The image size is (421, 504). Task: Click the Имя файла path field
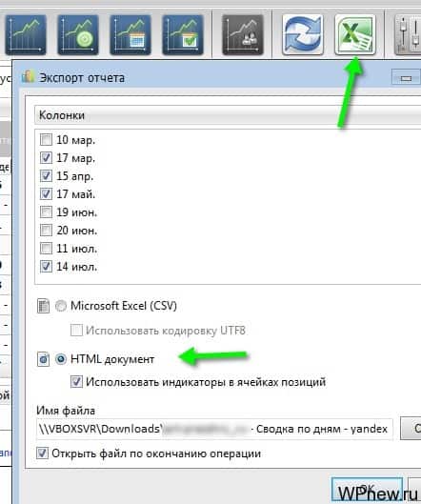pyautogui.click(x=214, y=429)
